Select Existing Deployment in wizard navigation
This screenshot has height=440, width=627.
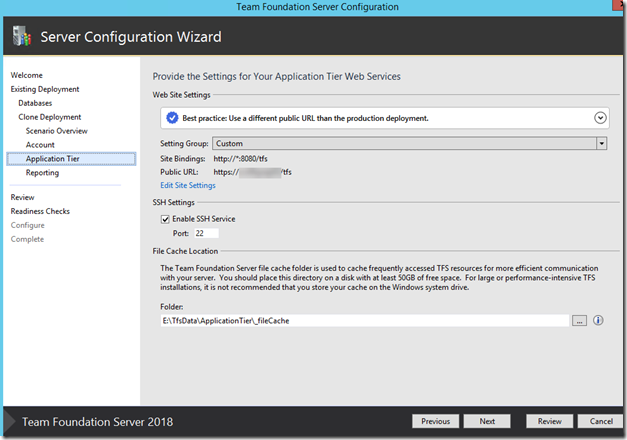pos(45,89)
